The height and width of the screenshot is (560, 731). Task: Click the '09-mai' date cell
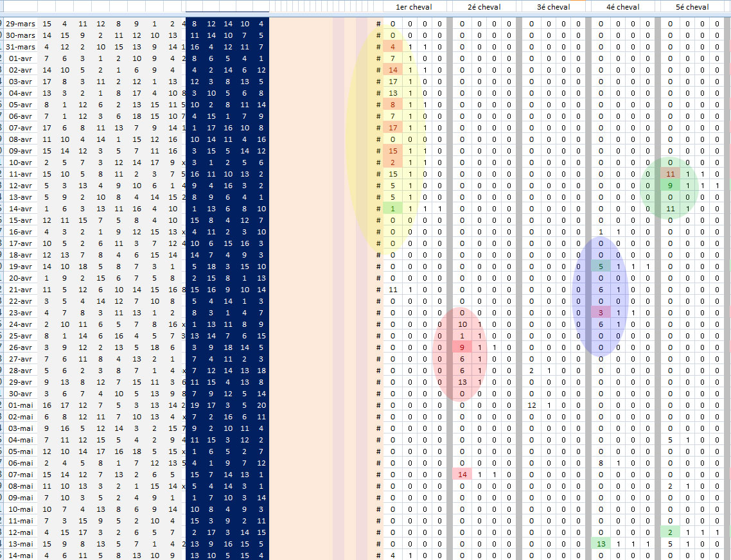(x=21, y=498)
